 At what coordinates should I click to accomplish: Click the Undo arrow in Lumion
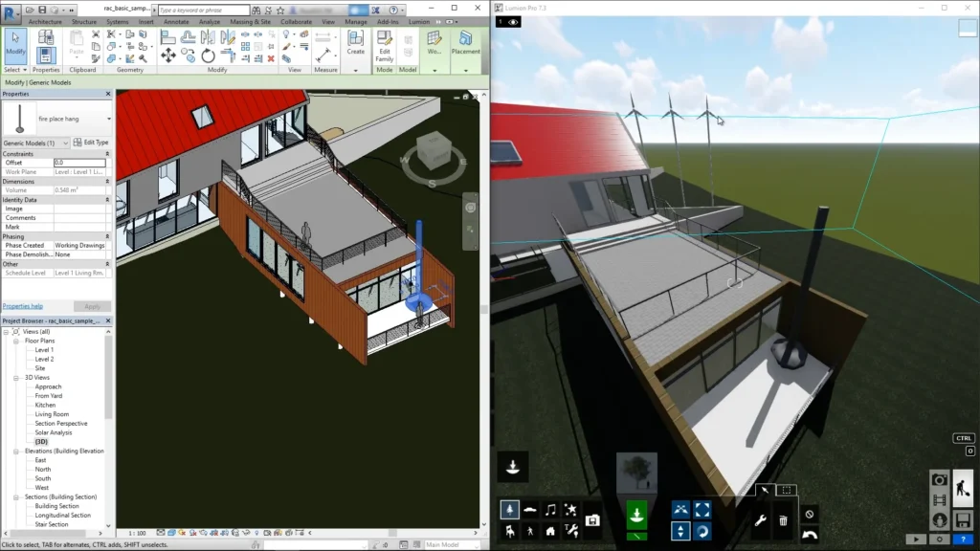click(x=810, y=534)
